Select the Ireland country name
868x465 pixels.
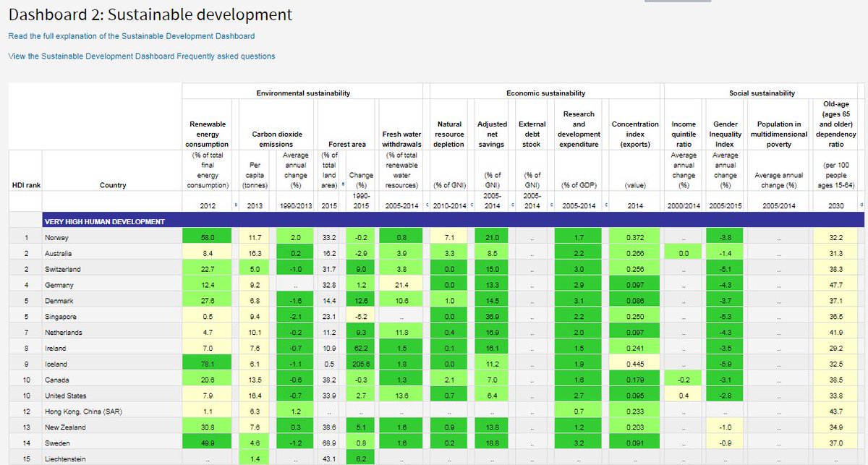(x=56, y=349)
